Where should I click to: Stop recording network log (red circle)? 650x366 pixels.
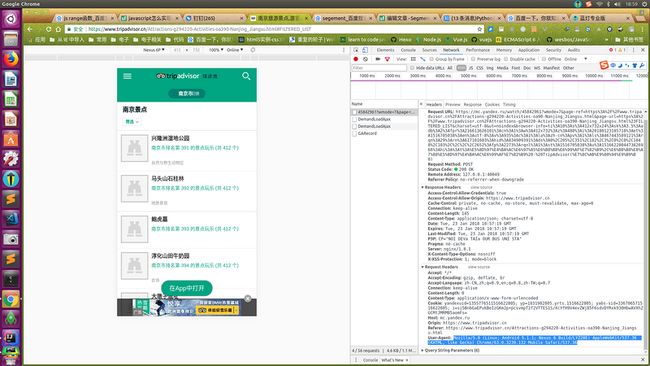(356, 59)
